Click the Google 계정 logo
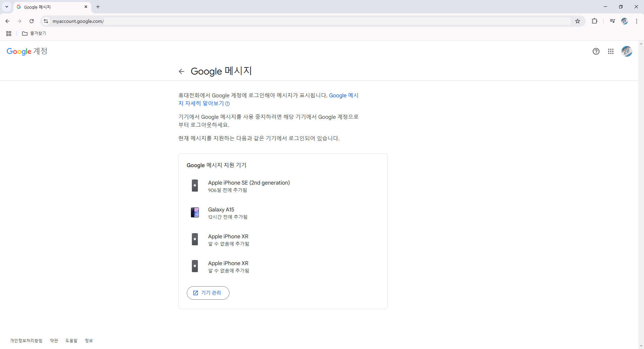644x349 pixels. pos(27,51)
